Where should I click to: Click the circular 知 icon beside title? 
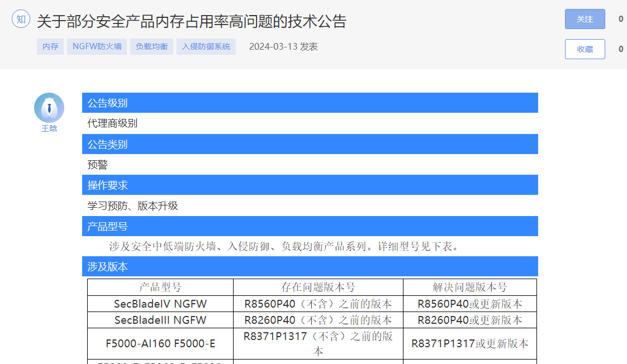coord(21,19)
